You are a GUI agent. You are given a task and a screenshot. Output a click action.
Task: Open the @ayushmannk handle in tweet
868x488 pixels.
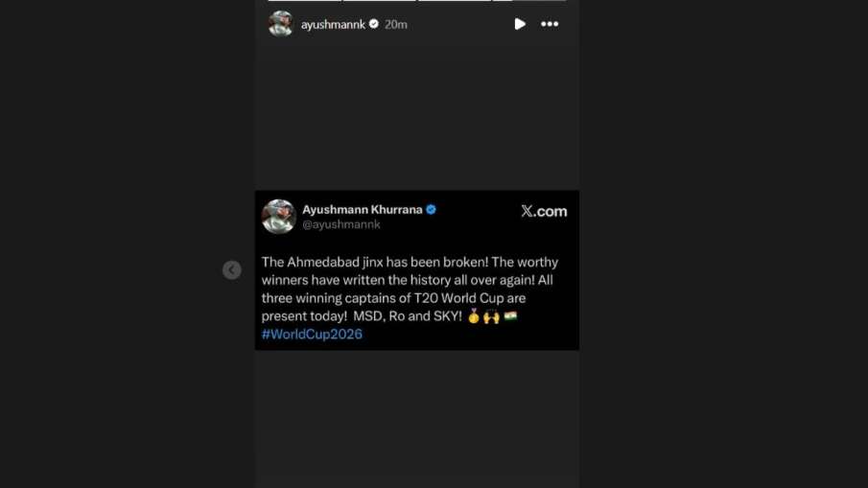click(341, 224)
